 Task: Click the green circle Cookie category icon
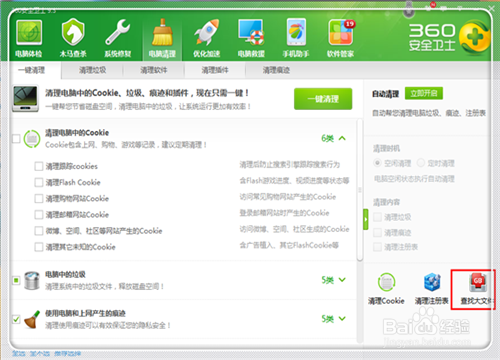coord(32,139)
